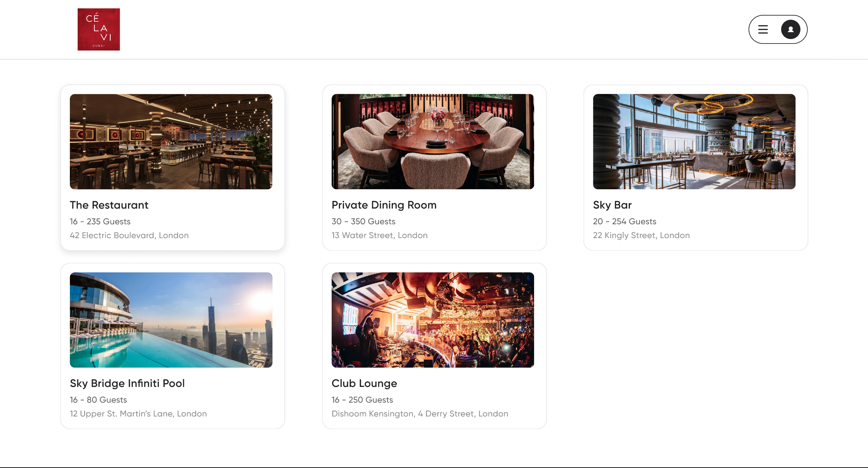Click the Private Dining Room title
Viewport: 868px width, 468px height.
384,205
